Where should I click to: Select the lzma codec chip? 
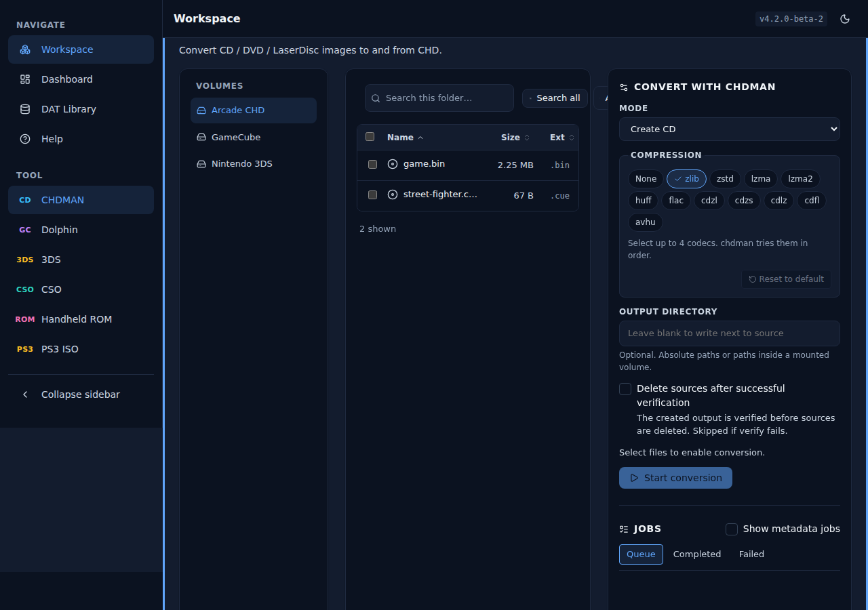tap(761, 179)
